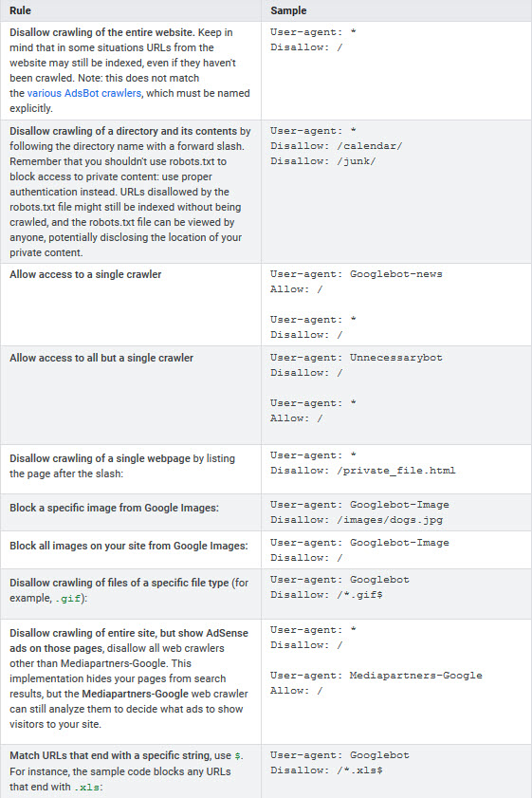Click 'Disallow: /private_file.html' code line

pos(362,471)
